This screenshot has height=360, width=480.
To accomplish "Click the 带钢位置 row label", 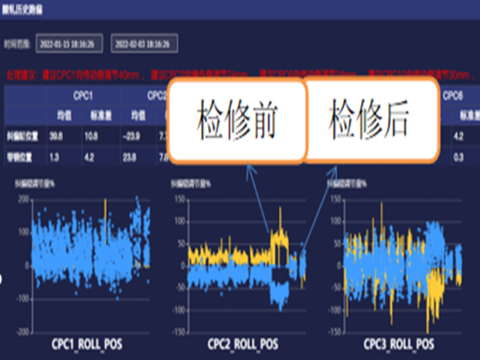I will point(20,157).
